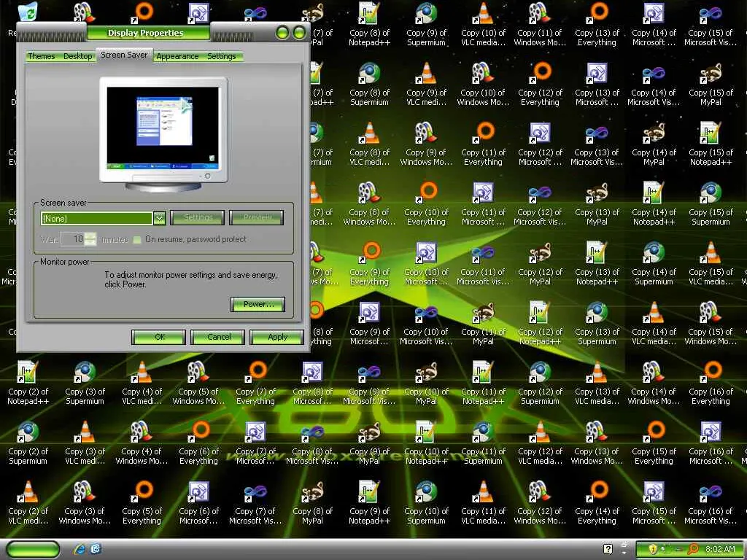Select Copy (6) of Everything icon

[198, 432]
